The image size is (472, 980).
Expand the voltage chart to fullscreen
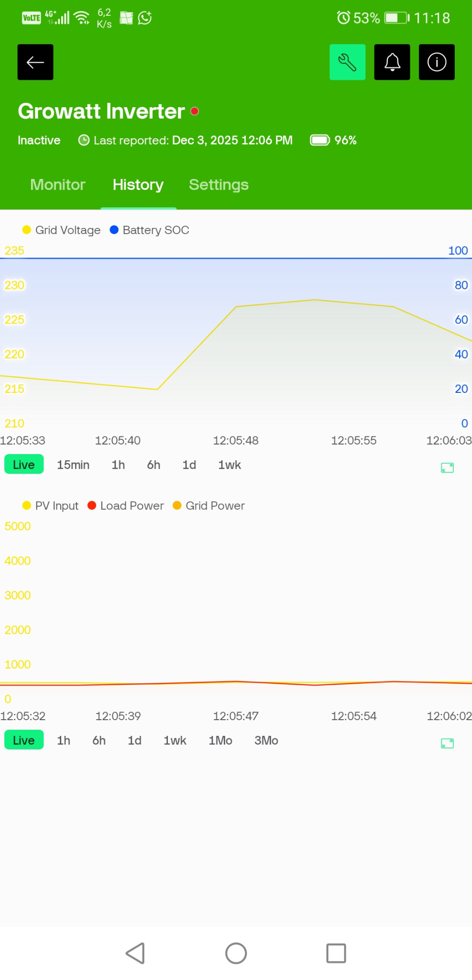click(447, 468)
